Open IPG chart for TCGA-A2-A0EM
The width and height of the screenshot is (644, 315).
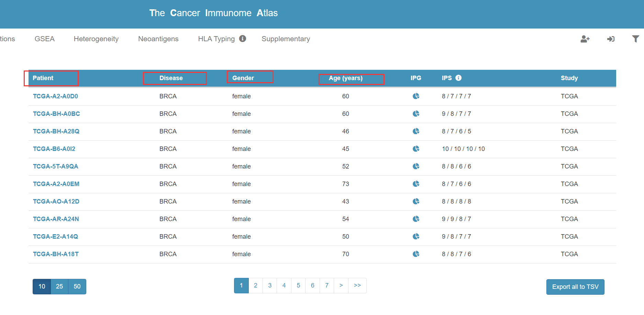(x=416, y=184)
